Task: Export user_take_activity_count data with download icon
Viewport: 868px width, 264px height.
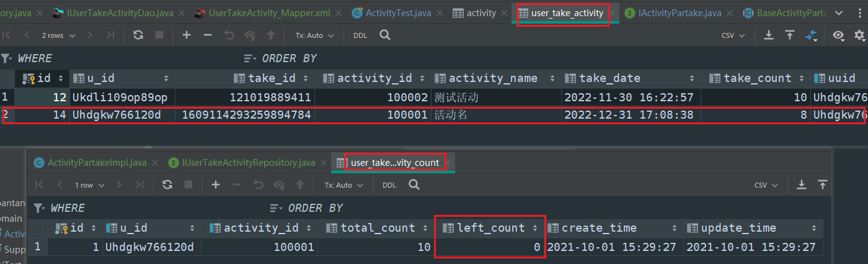Action: pos(802,184)
